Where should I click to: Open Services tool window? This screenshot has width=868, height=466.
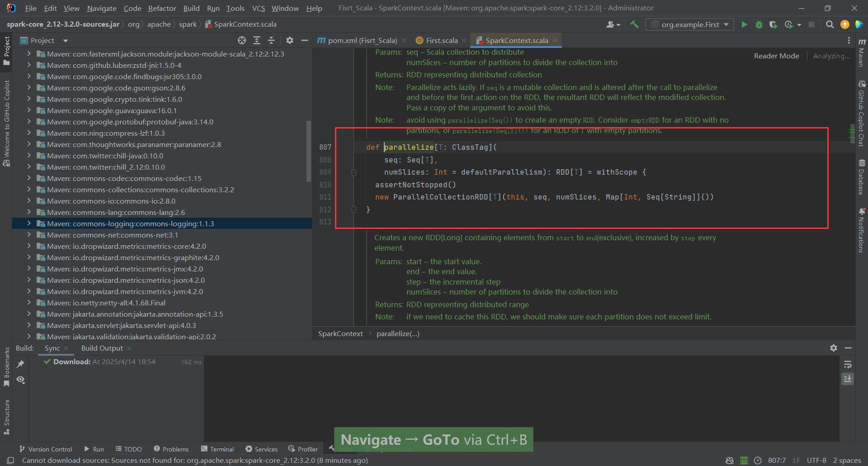pyautogui.click(x=261, y=449)
